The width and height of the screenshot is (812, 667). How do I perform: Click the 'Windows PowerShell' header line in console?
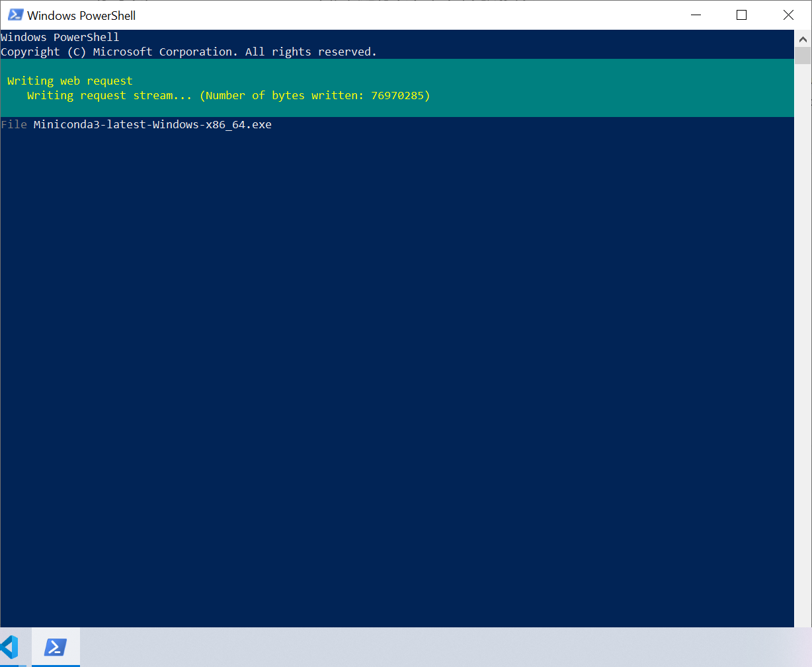tap(60, 37)
